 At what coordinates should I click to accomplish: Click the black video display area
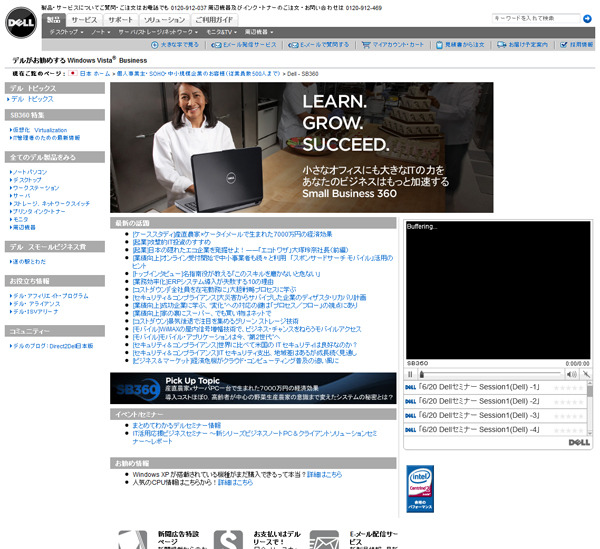pyautogui.click(x=498, y=290)
